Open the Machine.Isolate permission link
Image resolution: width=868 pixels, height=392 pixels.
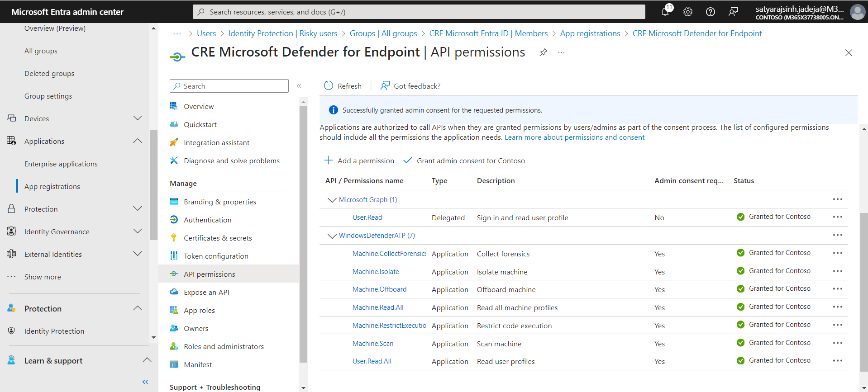(x=376, y=272)
